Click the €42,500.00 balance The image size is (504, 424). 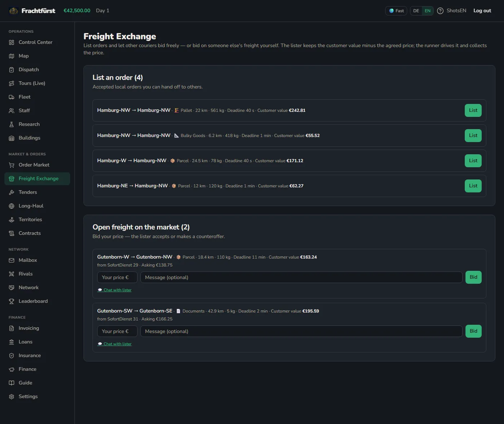click(77, 11)
